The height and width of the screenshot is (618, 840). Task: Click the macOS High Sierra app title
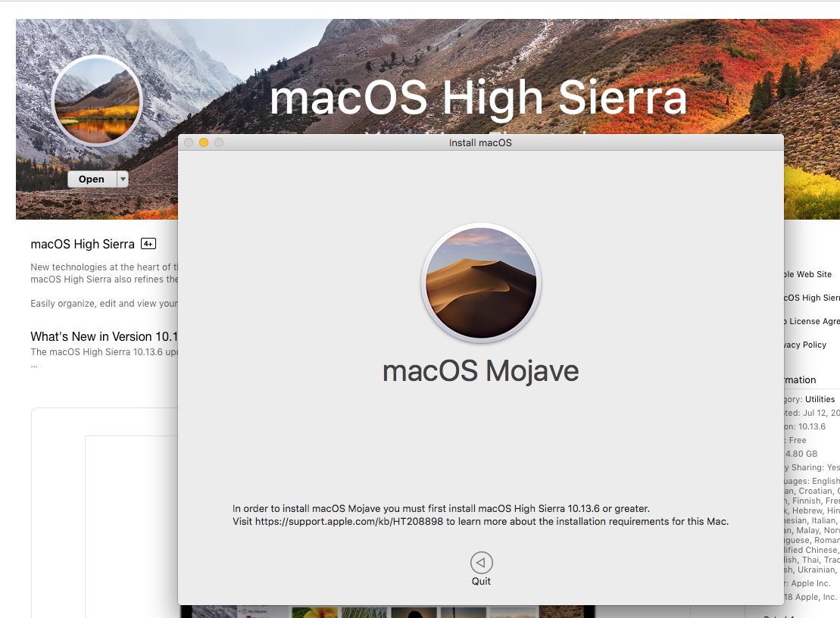(83, 244)
